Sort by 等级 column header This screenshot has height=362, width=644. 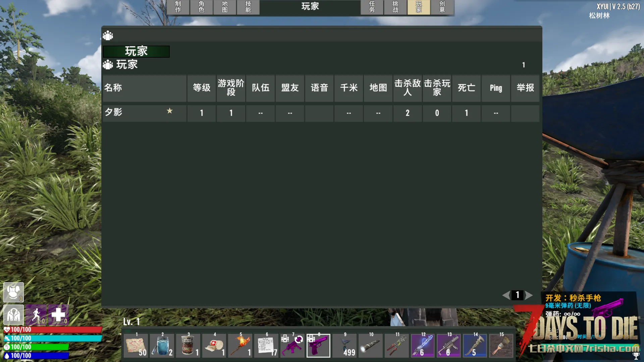click(x=202, y=88)
